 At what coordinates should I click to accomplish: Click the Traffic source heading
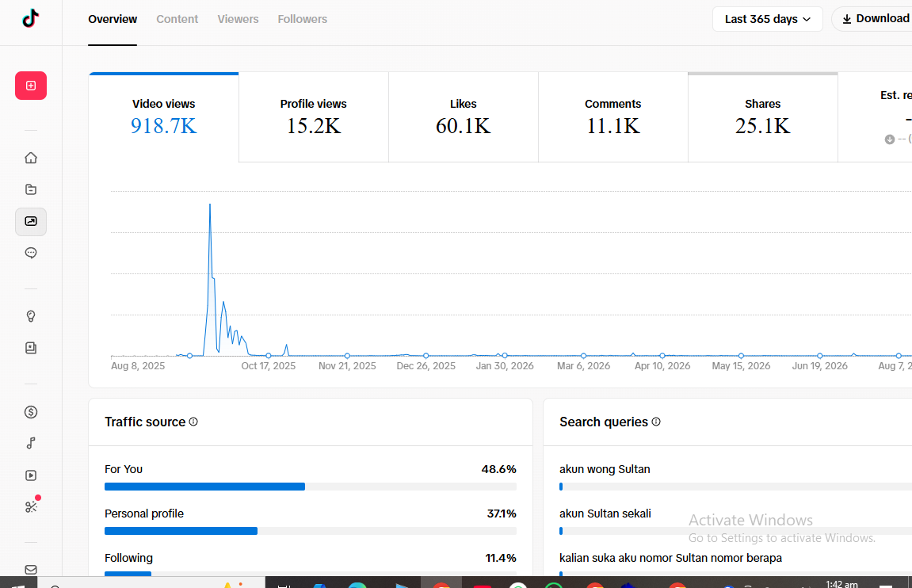[145, 422]
